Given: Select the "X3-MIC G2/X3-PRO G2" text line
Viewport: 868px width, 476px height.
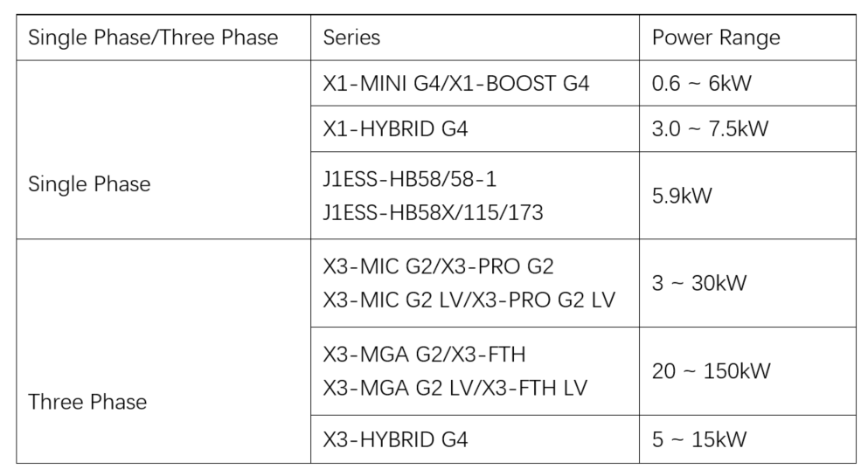Looking at the screenshot, I should pyautogui.click(x=438, y=266).
